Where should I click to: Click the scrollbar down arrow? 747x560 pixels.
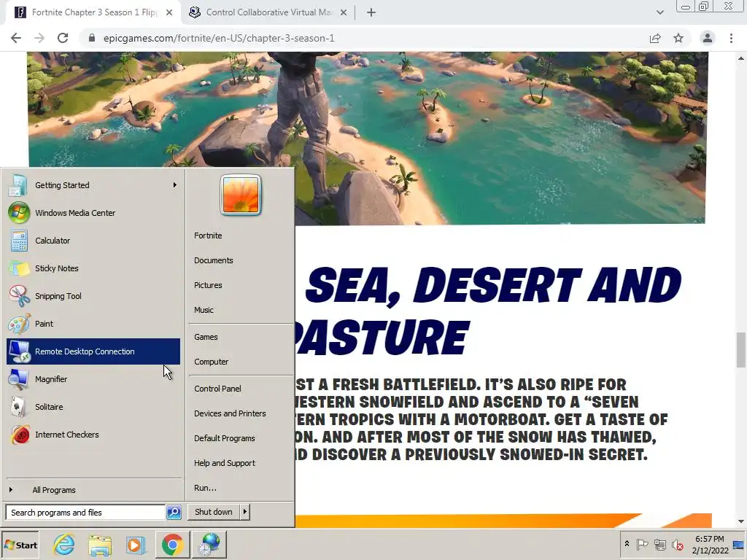tap(741, 521)
